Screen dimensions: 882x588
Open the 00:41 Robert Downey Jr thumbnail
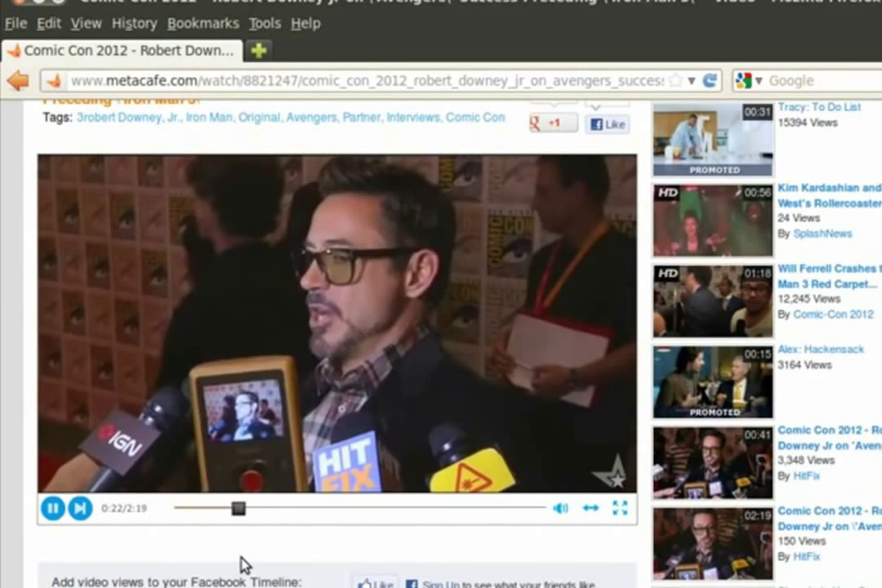(x=713, y=463)
